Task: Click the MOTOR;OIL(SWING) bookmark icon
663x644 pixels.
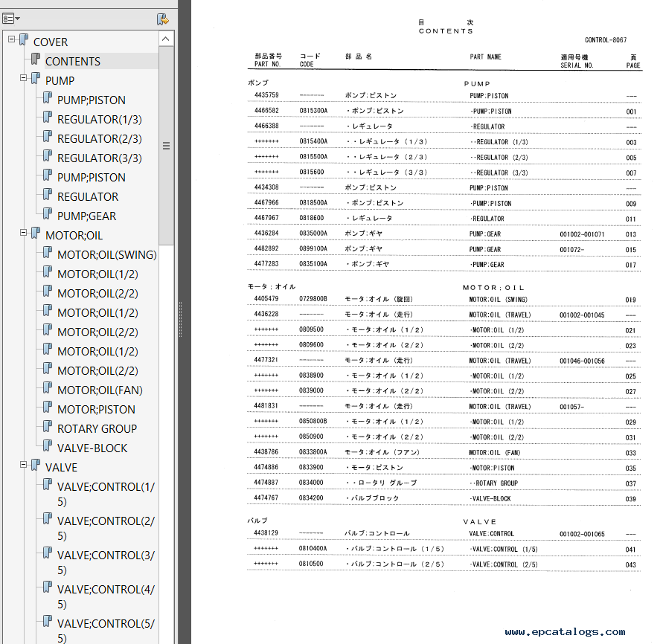Action: pyautogui.click(x=48, y=253)
